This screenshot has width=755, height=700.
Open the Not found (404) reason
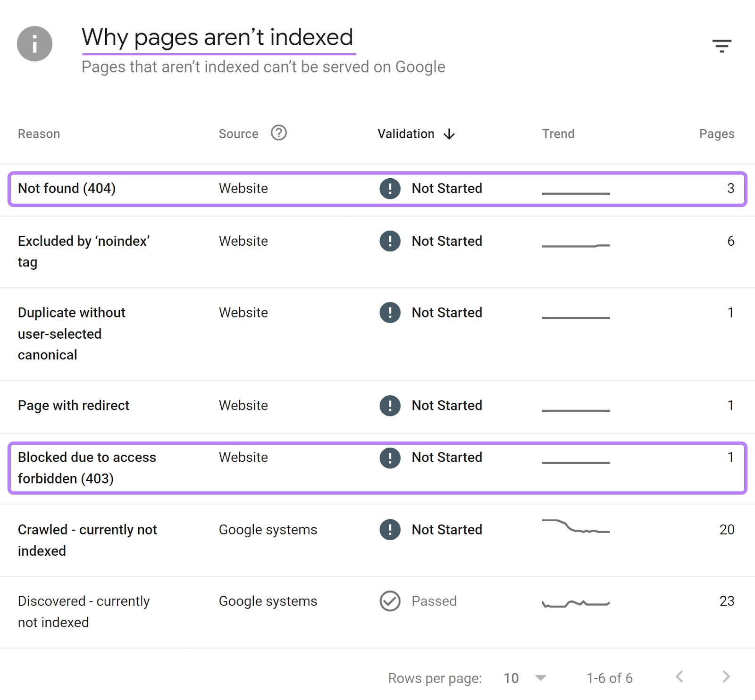pyautogui.click(x=67, y=189)
